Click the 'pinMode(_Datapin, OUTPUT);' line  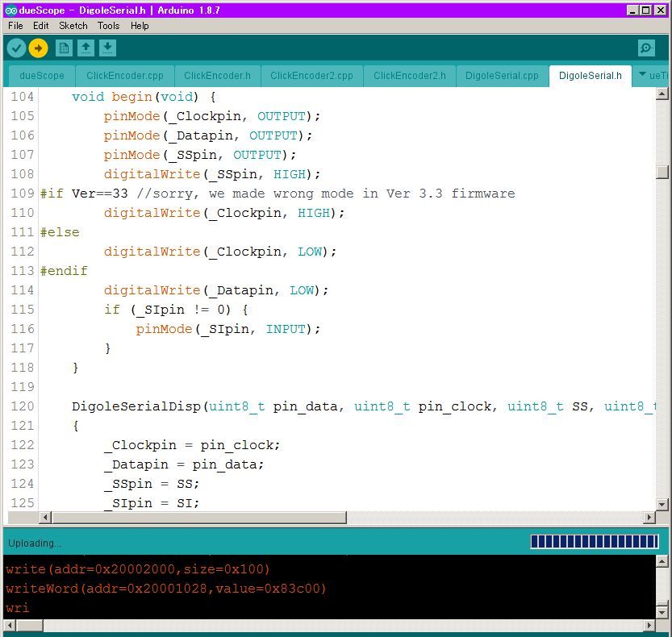[208, 135]
